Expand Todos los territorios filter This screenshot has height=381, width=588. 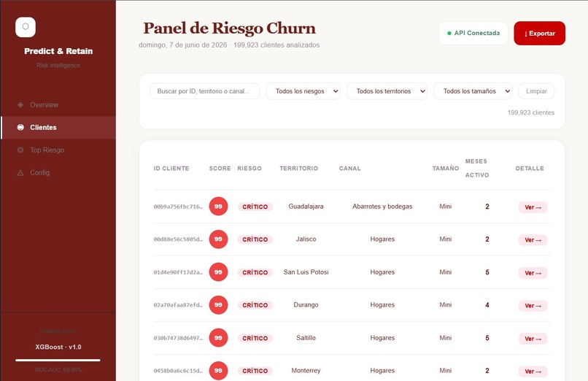387,91
